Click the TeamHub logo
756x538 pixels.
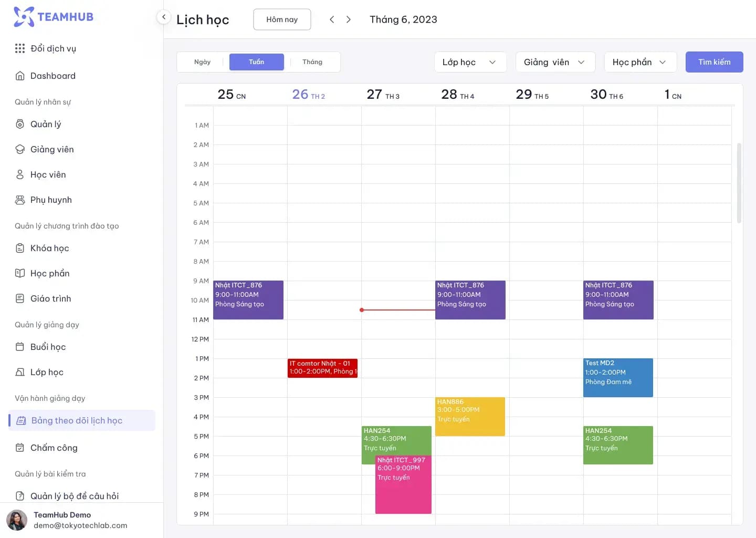54,17
